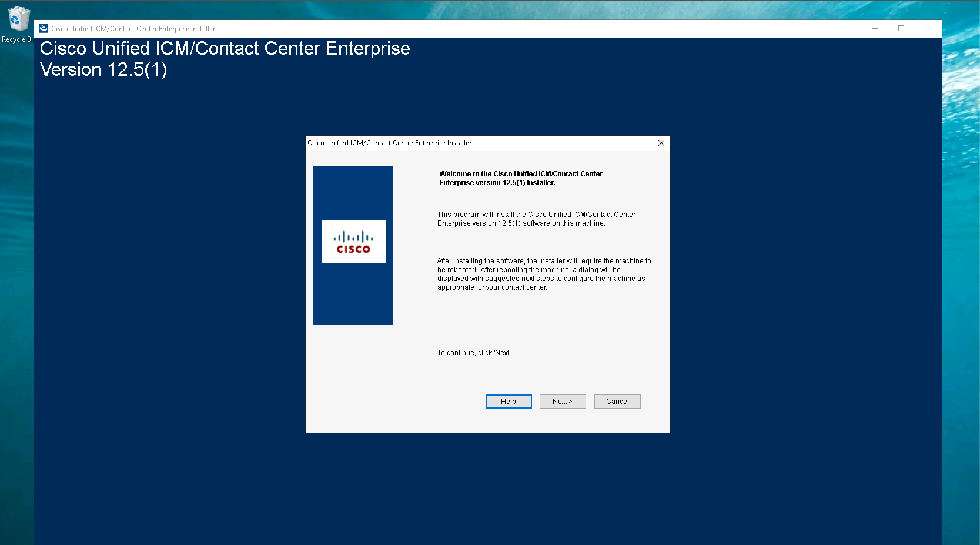Minimize the main installer window
The height and width of the screenshot is (545, 980).
pyautogui.click(x=875, y=28)
